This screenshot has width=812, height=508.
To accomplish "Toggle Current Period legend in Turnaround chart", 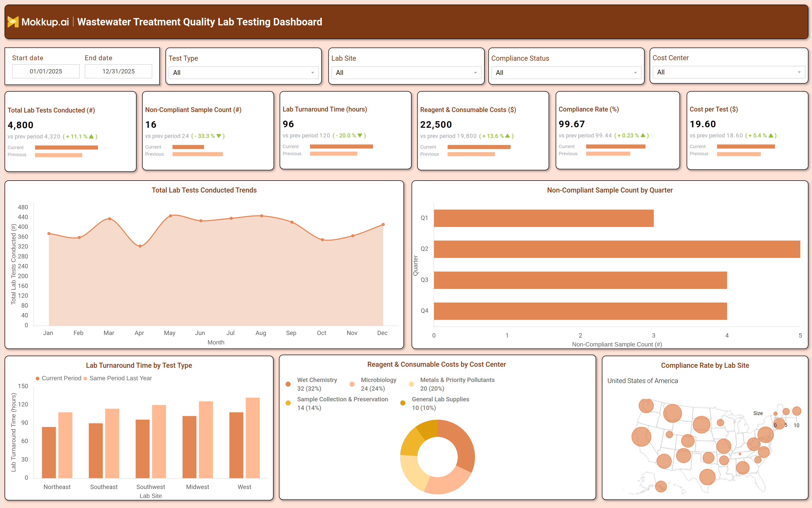I will [58, 378].
